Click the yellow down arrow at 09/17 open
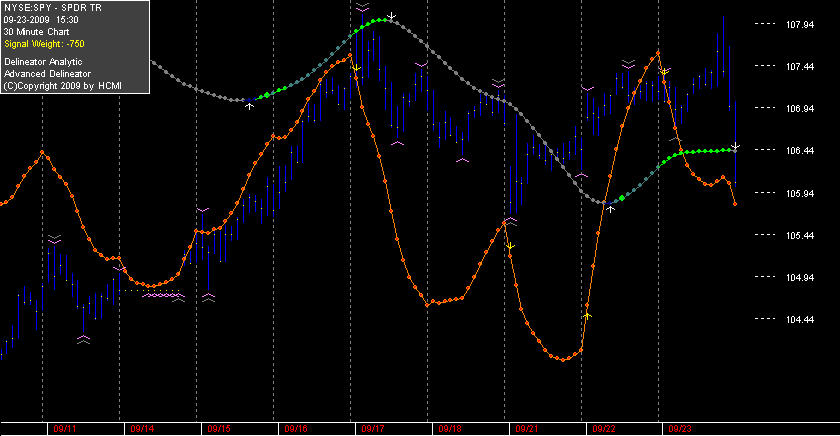840x436 pixels. click(356, 68)
